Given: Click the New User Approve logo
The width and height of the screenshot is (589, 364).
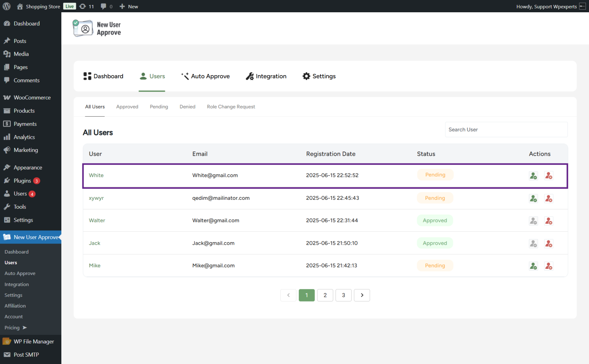Looking at the screenshot, I should coord(83,28).
